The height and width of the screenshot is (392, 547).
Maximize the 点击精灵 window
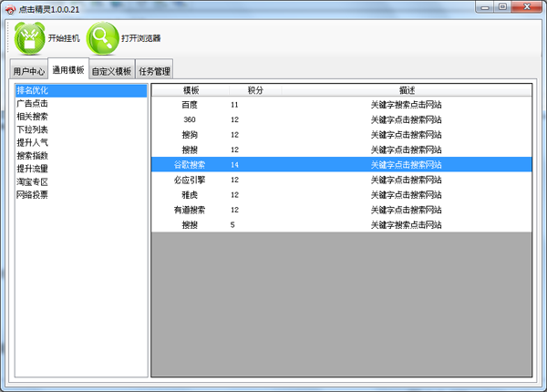click(502, 7)
